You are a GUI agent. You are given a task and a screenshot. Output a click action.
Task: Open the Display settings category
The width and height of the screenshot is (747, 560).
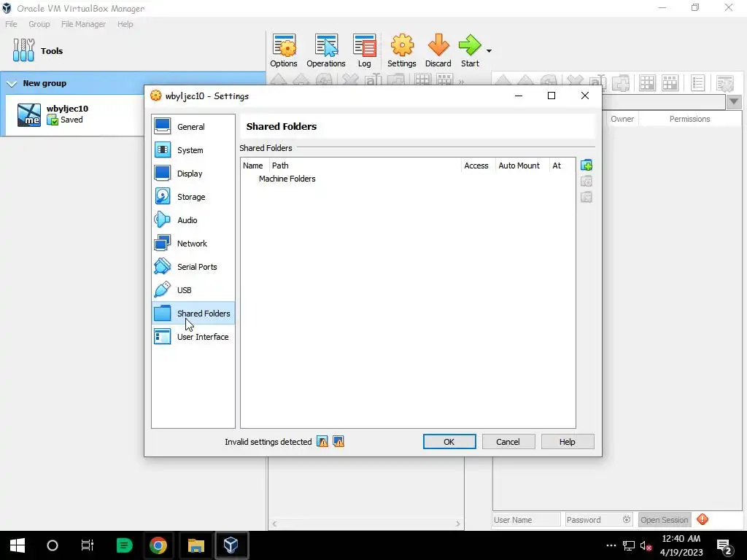point(193,174)
